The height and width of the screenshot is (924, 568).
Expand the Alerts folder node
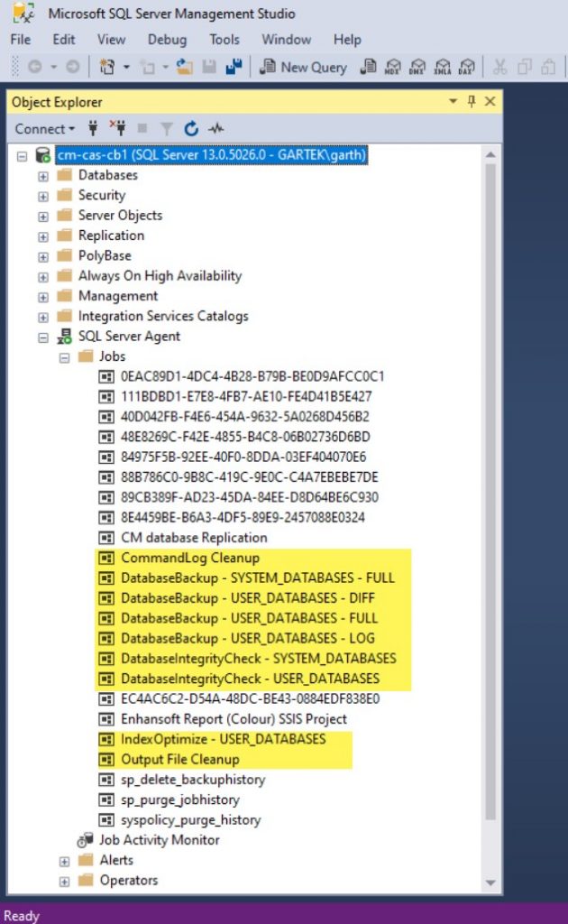point(64,860)
